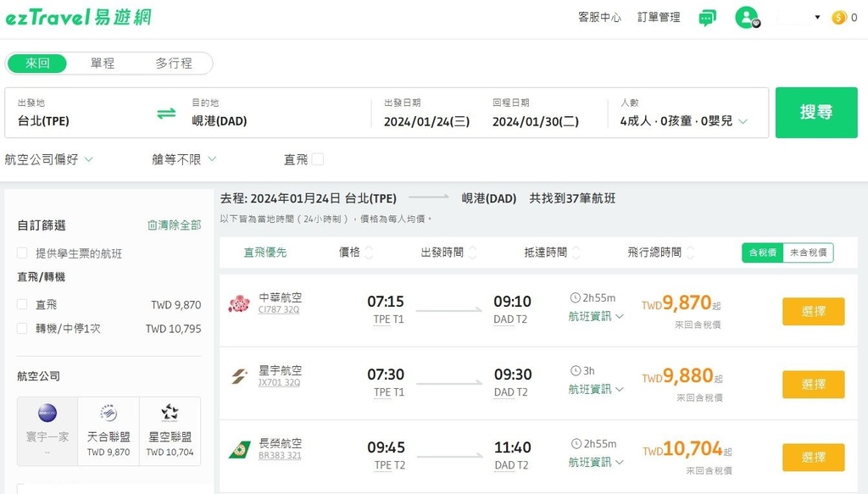868x494 pixels.
Task: Click the gold coin points icon
Action: click(x=839, y=17)
